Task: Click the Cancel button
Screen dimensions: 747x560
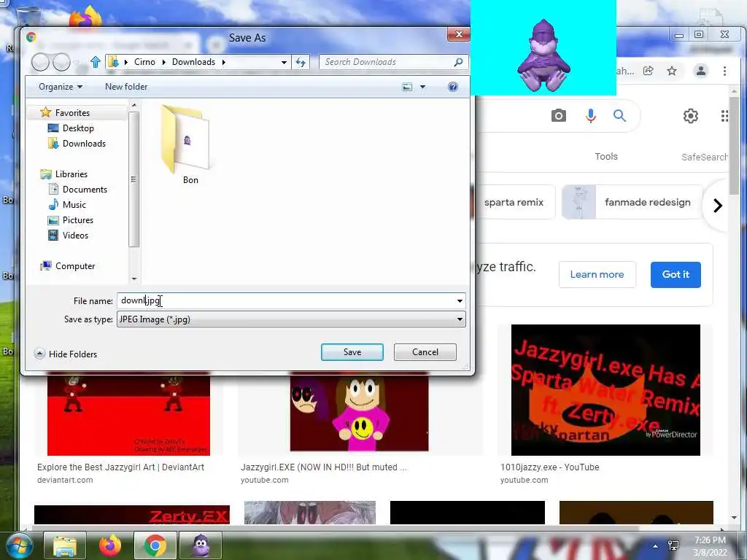Action: (425, 352)
